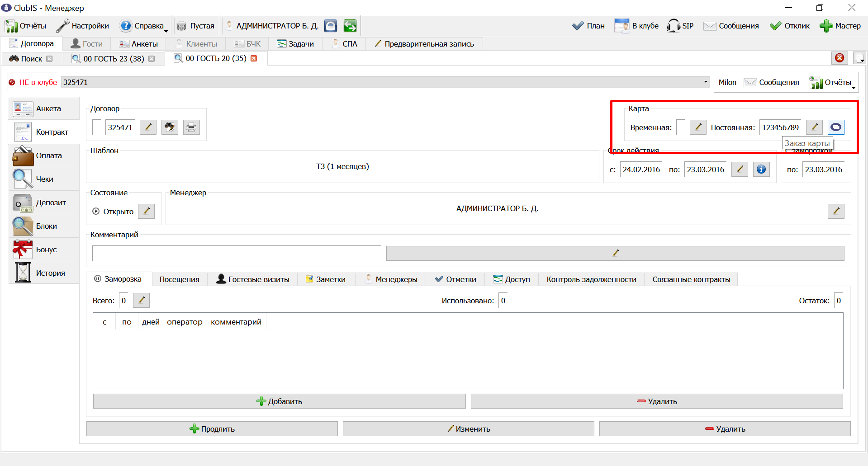The height and width of the screenshot is (466, 868).
Task: Click the printer icon in Договор section
Action: tap(191, 127)
